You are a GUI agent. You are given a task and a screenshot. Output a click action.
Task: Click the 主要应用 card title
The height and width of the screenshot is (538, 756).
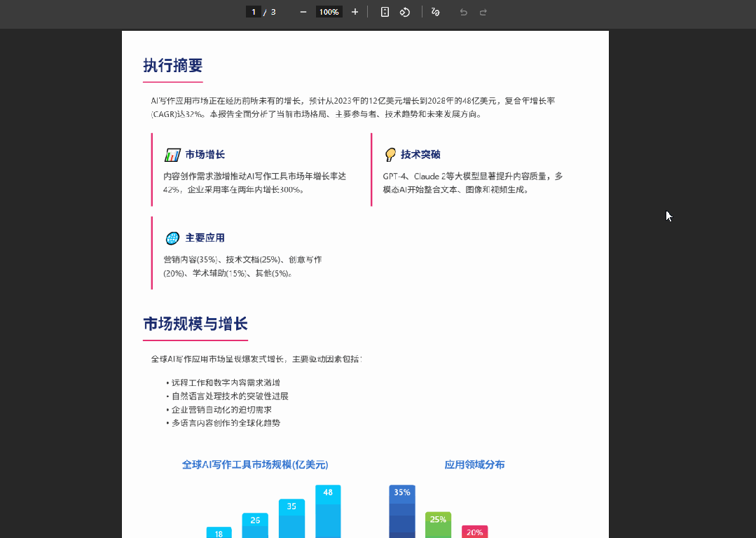[x=205, y=237]
